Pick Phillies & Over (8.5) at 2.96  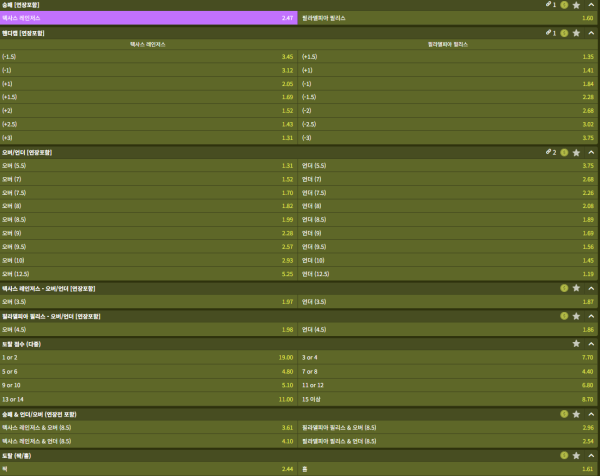tap(449, 428)
